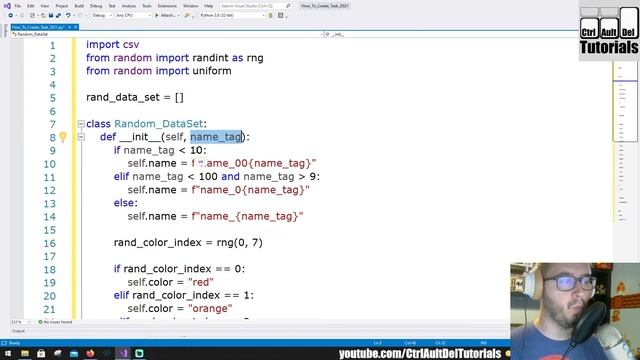640x360 pixels.
Task: Collapse the __init__ method outline
Action: [81, 137]
